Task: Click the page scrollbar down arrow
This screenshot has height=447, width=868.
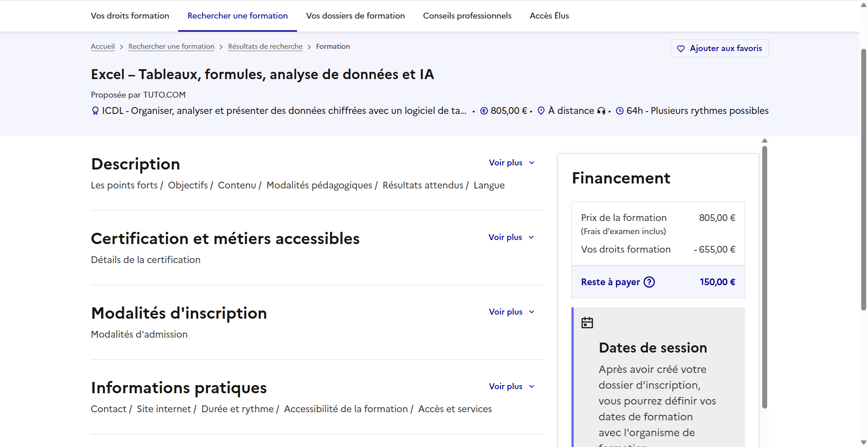Action: click(x=863, y=442)
